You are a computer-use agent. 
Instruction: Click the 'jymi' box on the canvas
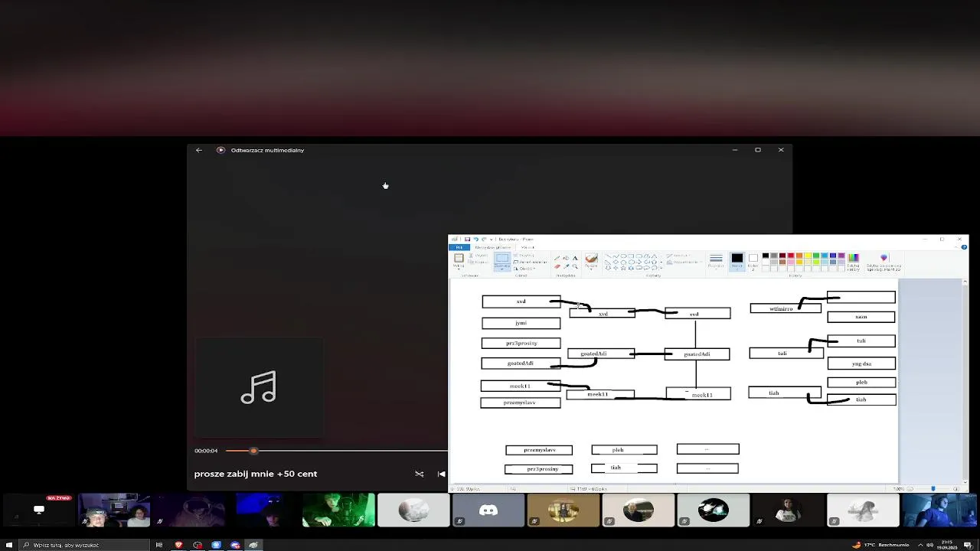coord(521,323)
